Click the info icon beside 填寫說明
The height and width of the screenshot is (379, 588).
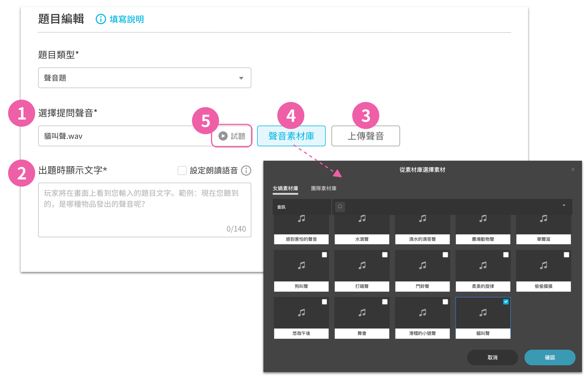pyautogui.click(x=101, y=19)
